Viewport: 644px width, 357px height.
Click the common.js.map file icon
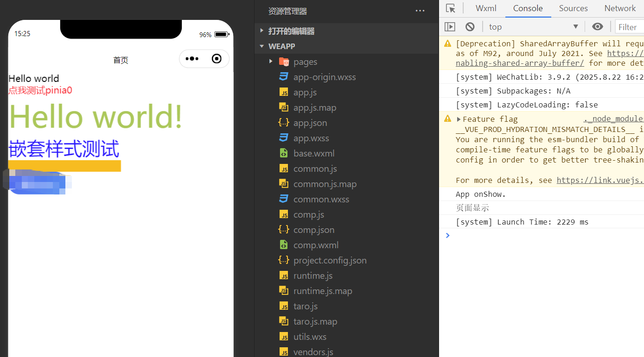tap(284, 184)
